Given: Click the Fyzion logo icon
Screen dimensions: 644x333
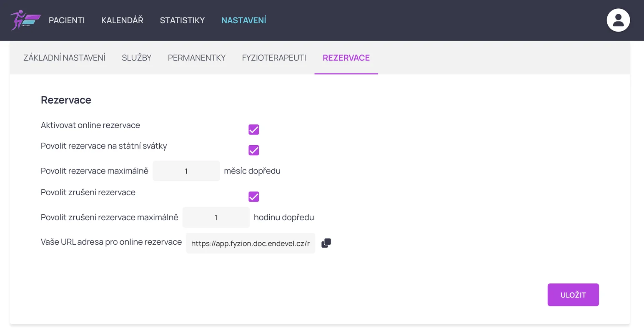Looking at the screenshot, I should (25, 20).
